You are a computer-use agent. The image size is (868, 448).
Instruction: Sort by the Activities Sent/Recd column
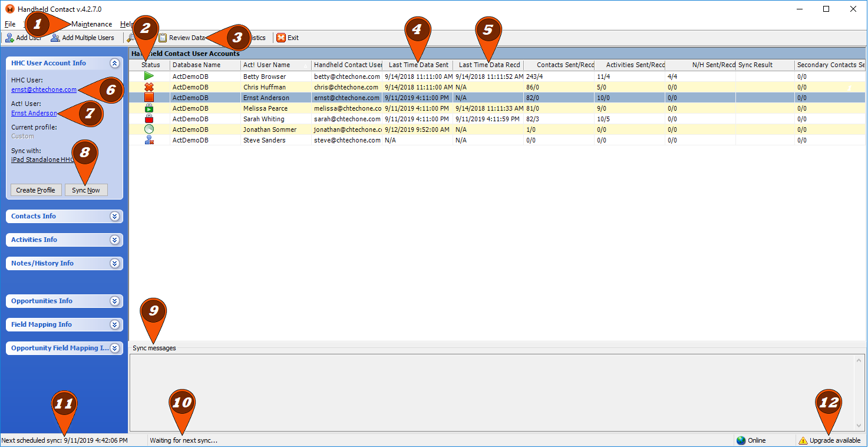point(629,65)
